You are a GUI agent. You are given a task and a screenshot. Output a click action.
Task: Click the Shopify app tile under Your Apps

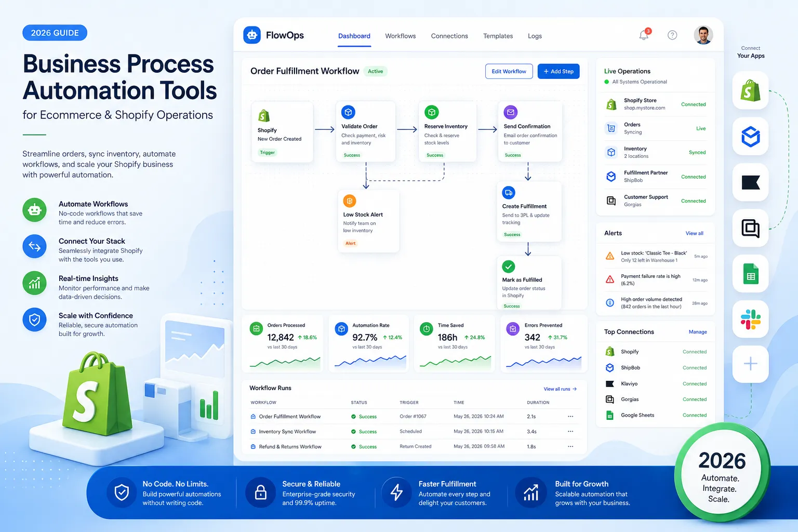(750, 91)
